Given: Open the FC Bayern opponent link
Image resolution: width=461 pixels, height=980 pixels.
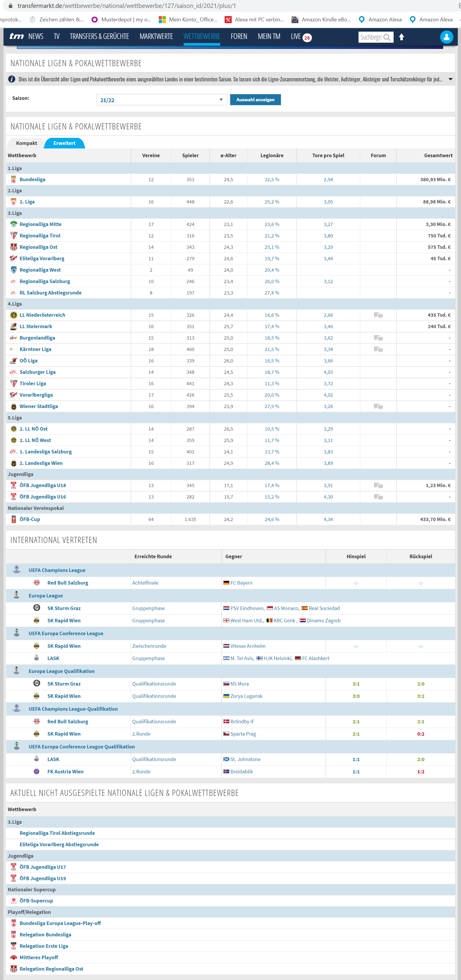Looking at the screenshot, I should [241, 583].
